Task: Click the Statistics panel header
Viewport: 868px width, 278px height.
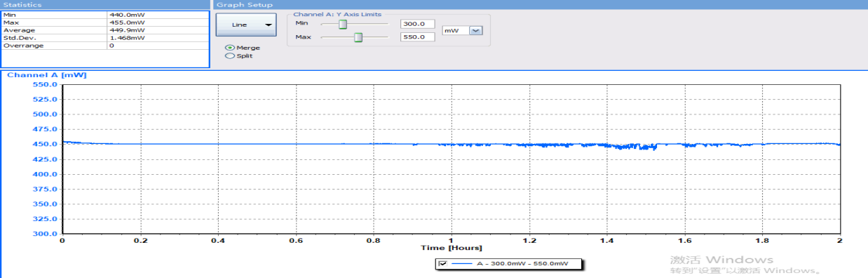Action: tap(105, 4)
